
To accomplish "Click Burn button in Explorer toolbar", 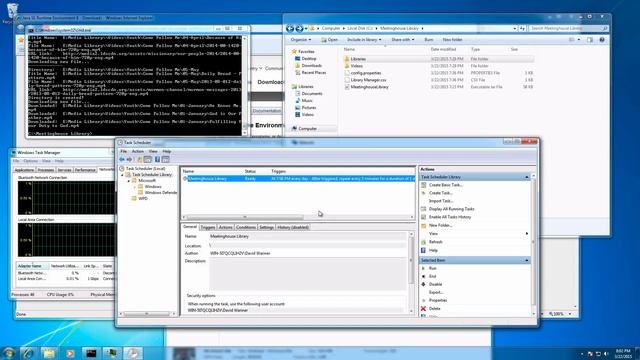I will 429,40.
